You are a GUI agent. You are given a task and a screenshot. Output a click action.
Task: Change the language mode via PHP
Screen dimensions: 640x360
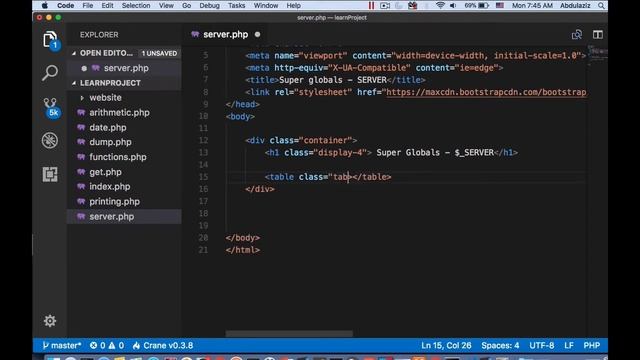591,345
